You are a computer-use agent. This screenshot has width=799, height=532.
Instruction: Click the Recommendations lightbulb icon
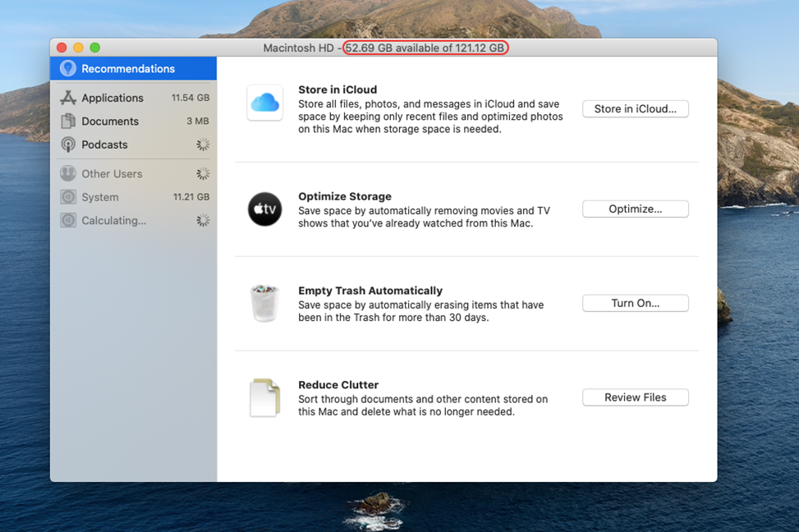click(68, 68)
